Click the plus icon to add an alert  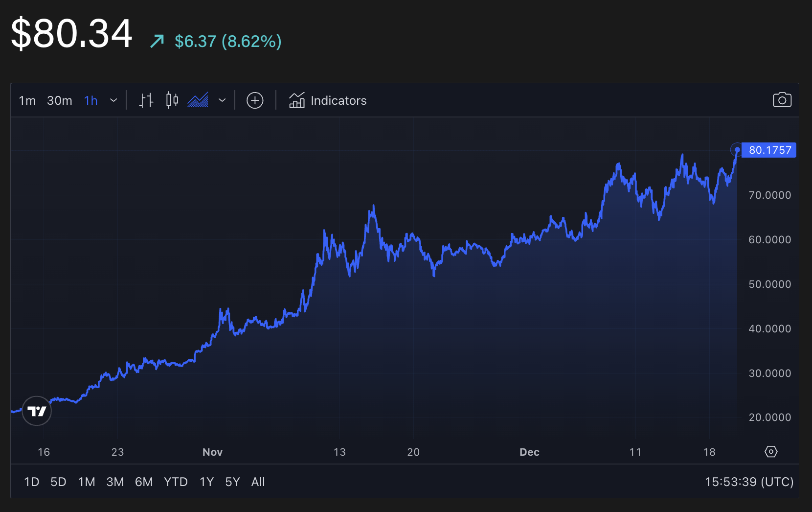(255, 100)
